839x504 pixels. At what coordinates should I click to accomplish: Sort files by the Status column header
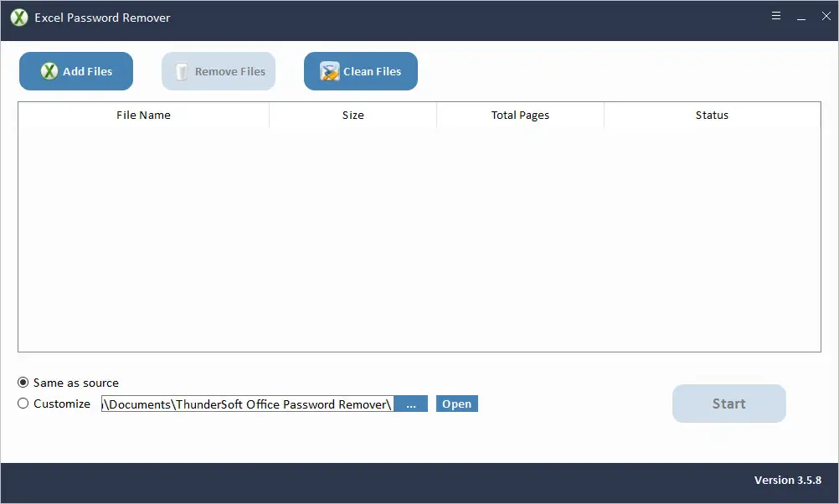pyautogui.click(x=712, y=115)
